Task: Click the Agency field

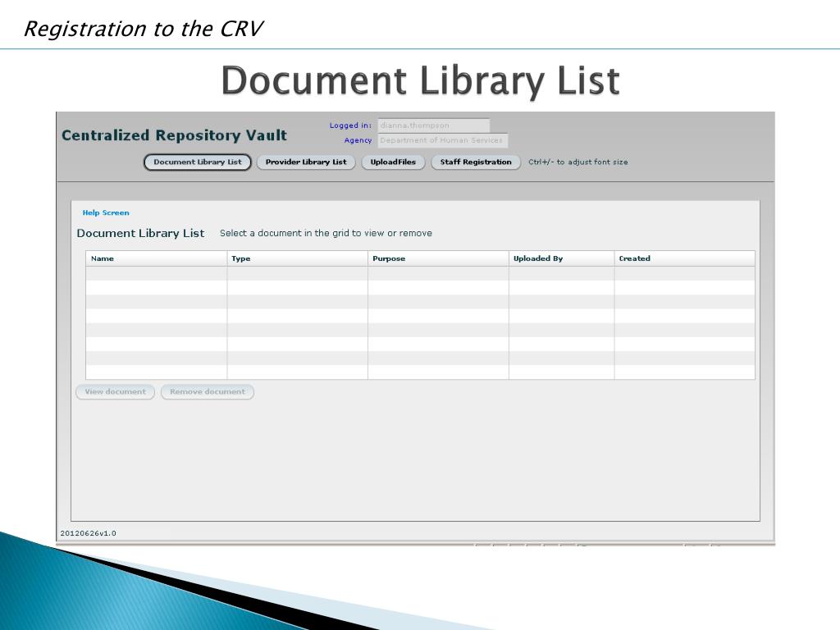Action: pyautogui.click(x=442, y=140)
